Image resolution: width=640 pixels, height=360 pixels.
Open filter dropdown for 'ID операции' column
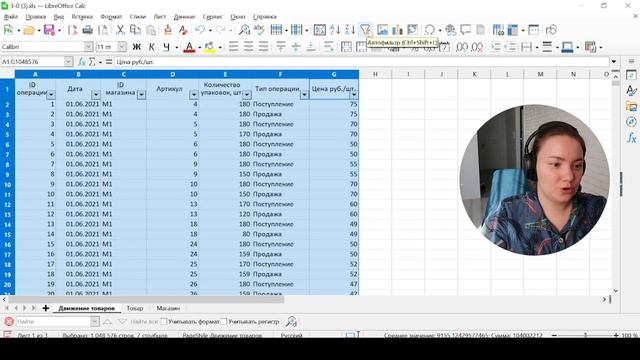click(51, 95)
